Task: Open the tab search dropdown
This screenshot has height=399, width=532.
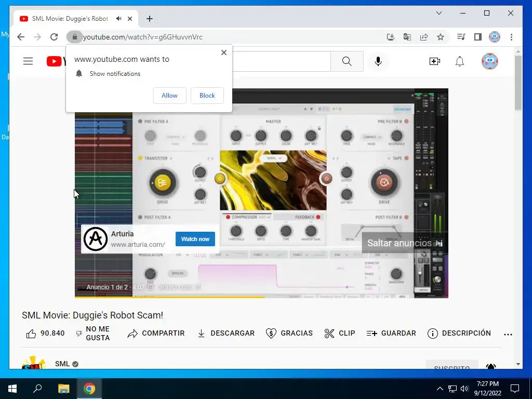Action: pyautogui.click(x=438, y=13)
